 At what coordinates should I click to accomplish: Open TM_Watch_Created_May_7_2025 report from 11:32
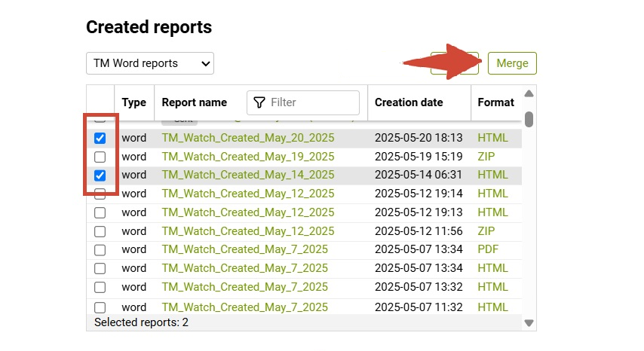point(244,307)
